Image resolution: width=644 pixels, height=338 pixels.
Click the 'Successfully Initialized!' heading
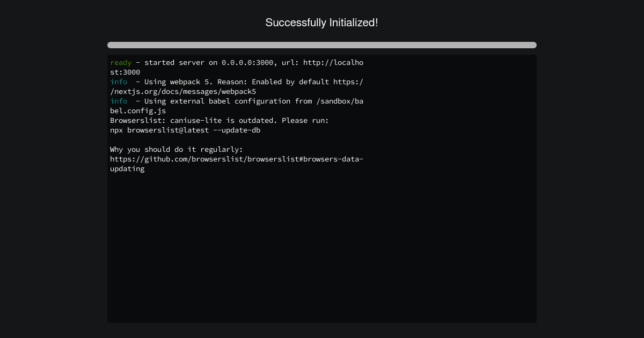[x=321, y=23]
